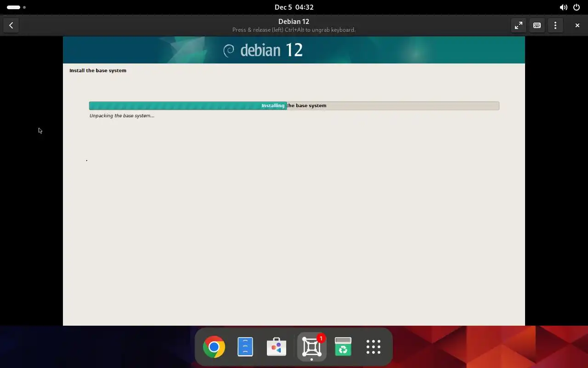Close the Debian 12 Boxes window
This screenshot has height=368, width=588.
click(x=577, y=25)
